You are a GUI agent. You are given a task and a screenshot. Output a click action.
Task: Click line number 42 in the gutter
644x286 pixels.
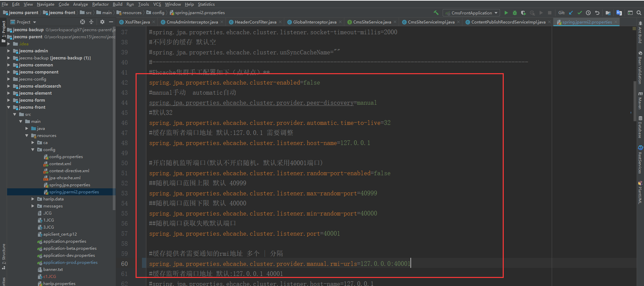click(125, 83)
